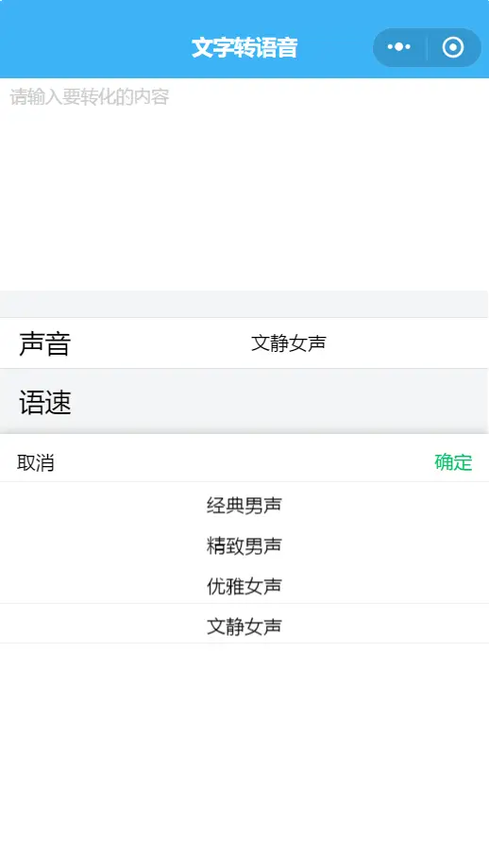The width and height of the screenshot is (489, 868).
Task: Select the 语速 speed row
Action: point(244,402)
